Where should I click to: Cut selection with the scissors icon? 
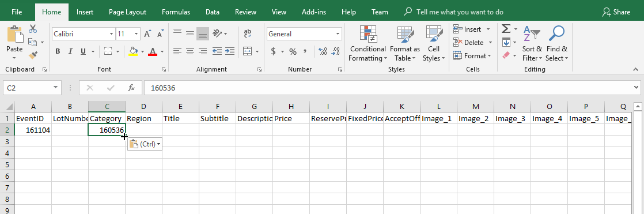[x=33, y=29]
